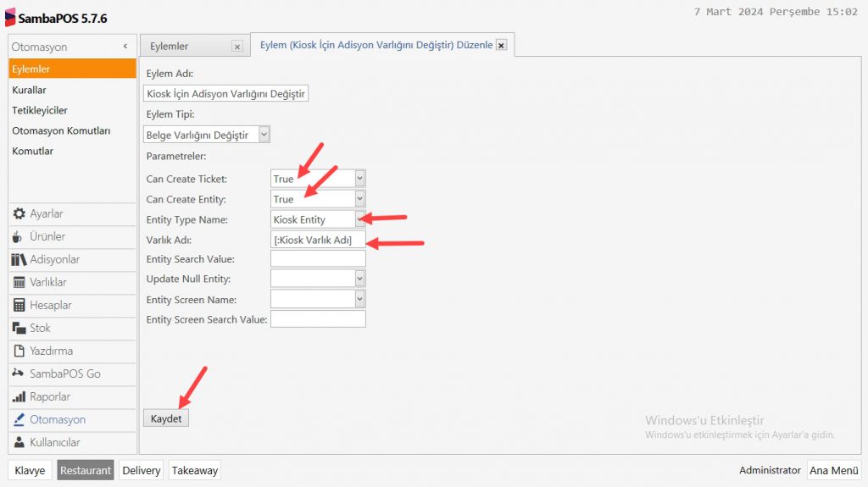Open Raporlar bar chart icon section

pyautogui.click(x=19, y=397)
